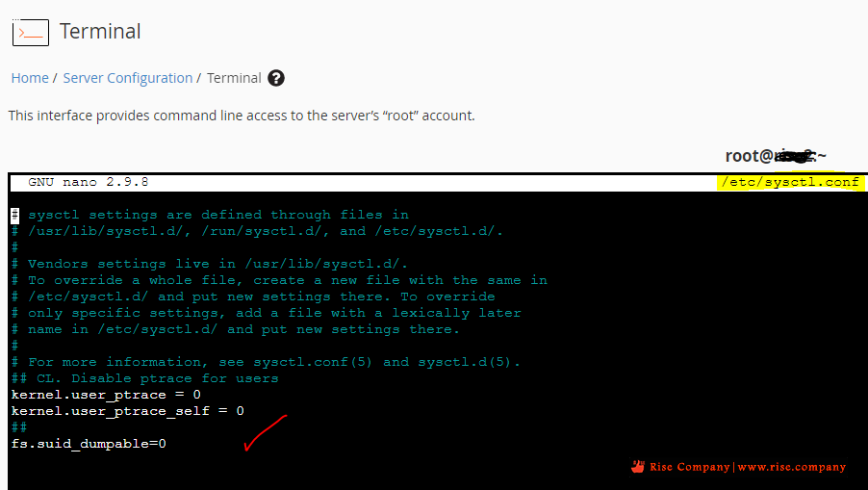The height and width of the screenshot is (490, 868).
Task: Place the cursor on the kernel.user_ptrace_self = 0 line
Action: coord(127,411)
